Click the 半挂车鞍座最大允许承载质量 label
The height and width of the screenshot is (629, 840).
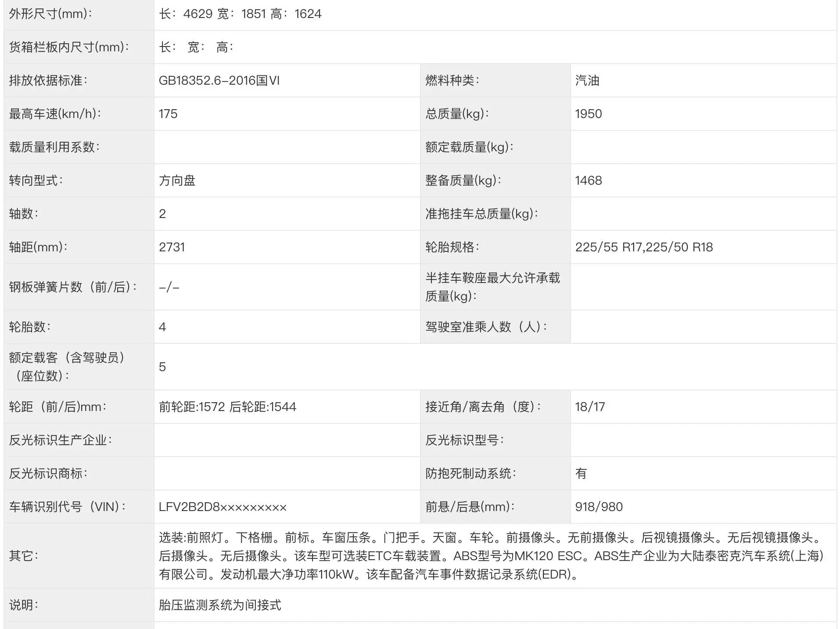tap(492, 287)
